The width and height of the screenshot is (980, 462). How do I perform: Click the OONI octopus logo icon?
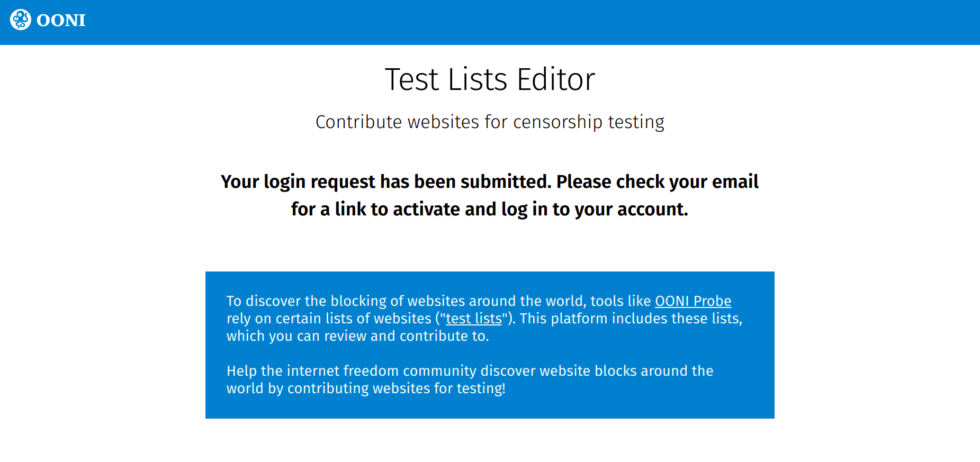[x=21, y=20]
